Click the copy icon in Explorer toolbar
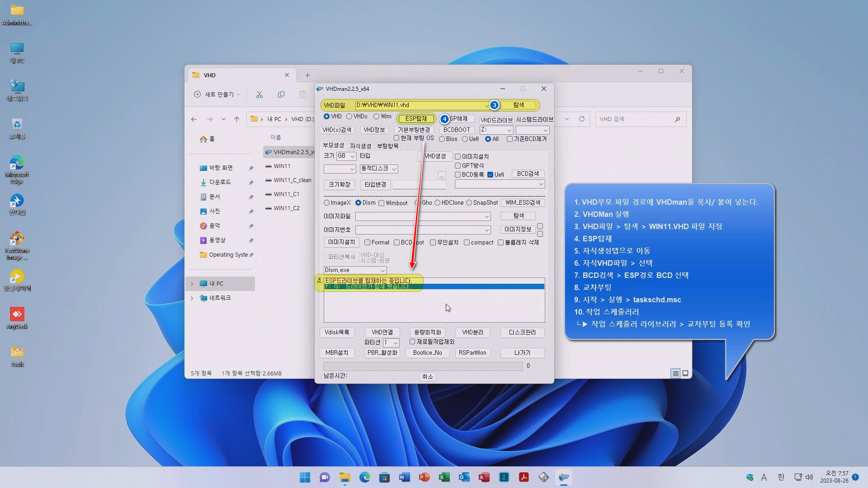868x488 pixels. (281, 94)
